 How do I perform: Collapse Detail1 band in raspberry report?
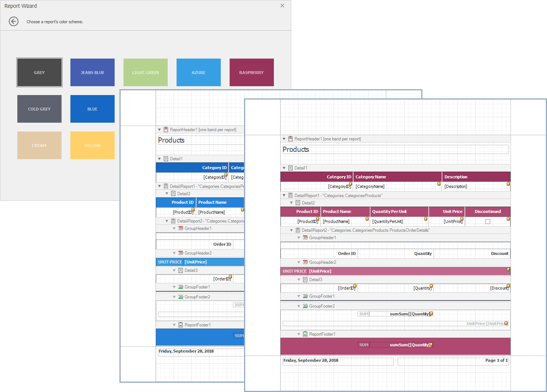(x=284, y=168)
